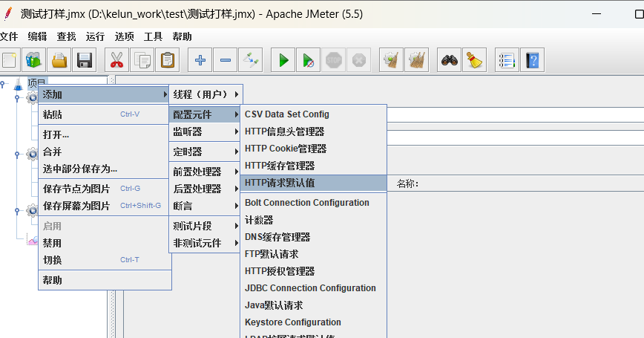Expand the 前置处理器 submenu
The height and width of the screenshot is (338, 644).
tap(205, 172)
